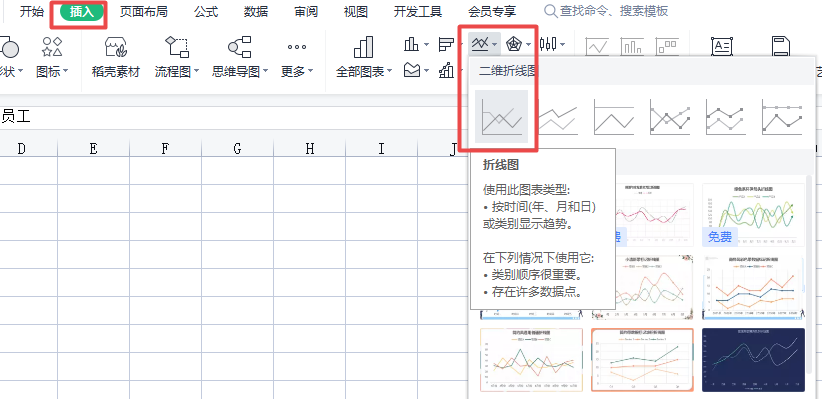Switch to the 数据 tab

click(x=256, y=12)
